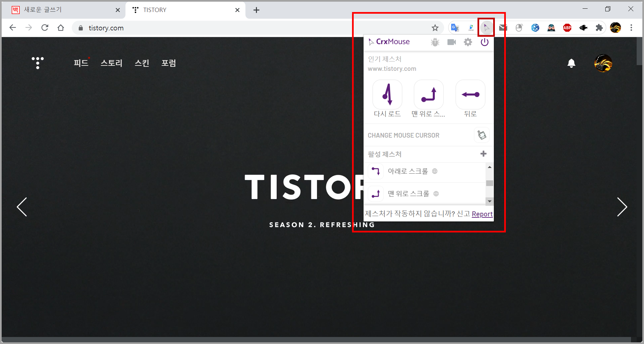
Task: Bookmark this page with the star icon
Action: point(435,28)
